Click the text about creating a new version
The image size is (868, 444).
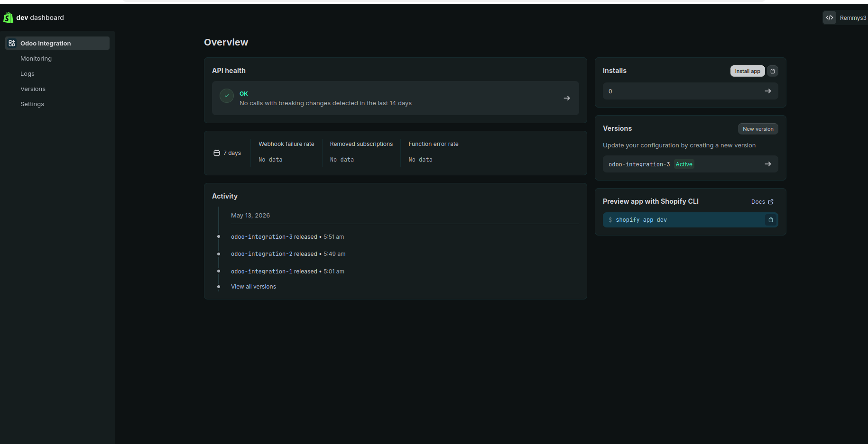pos(679,145)
